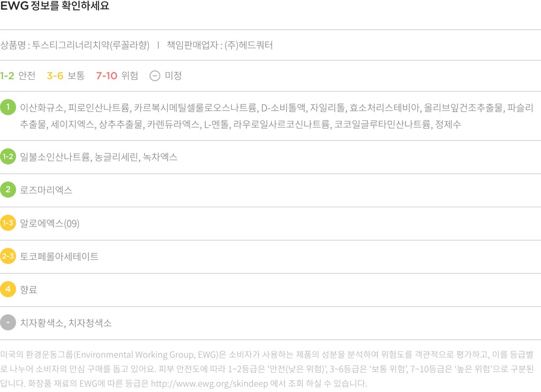The width and height of the screenshot is (541, 392).
Task: Click the yellow 1-3 grade badge
Action: pyautogui.click(x=8, y=223)
